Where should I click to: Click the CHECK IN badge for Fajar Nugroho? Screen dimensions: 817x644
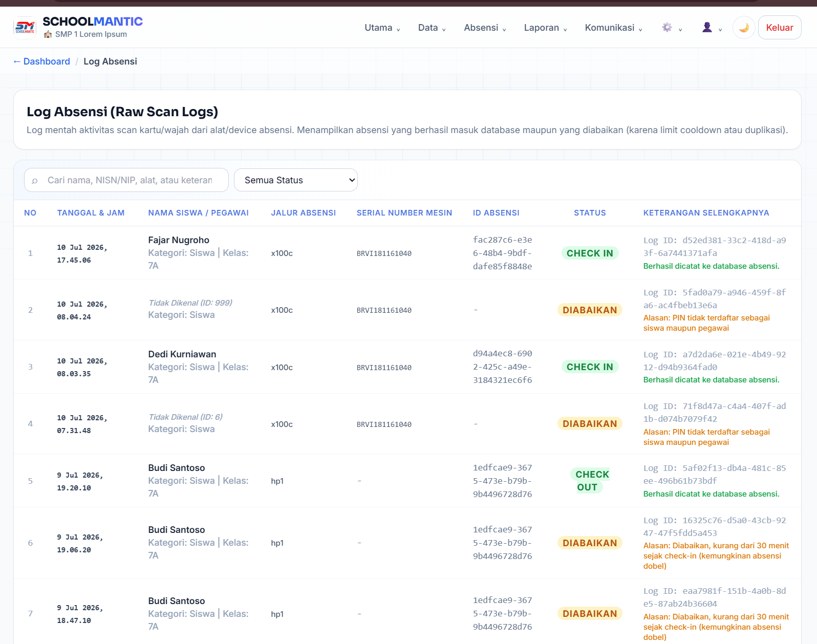(590, 253)
